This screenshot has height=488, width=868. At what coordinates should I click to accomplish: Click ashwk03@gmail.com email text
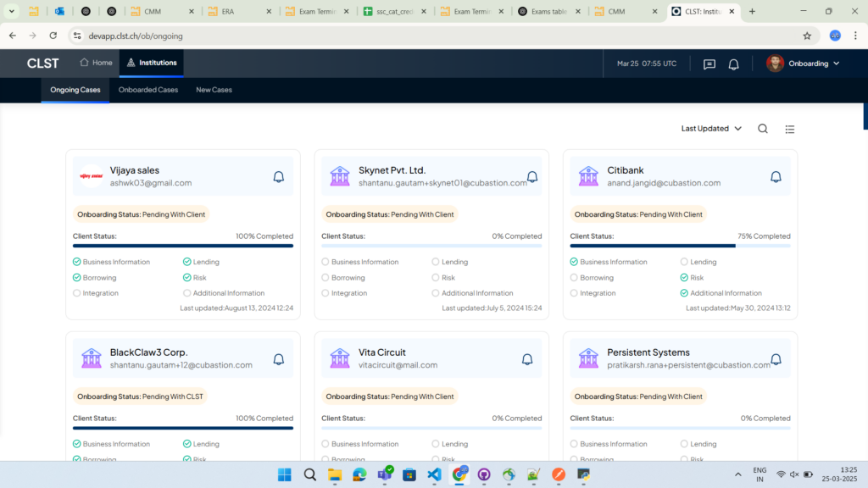tap(151, 183)
